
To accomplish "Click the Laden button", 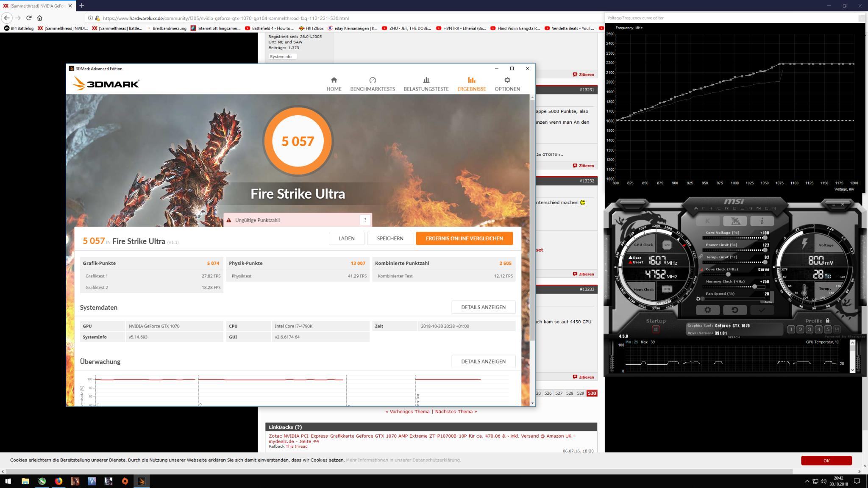I will click(x=346, y=238).
